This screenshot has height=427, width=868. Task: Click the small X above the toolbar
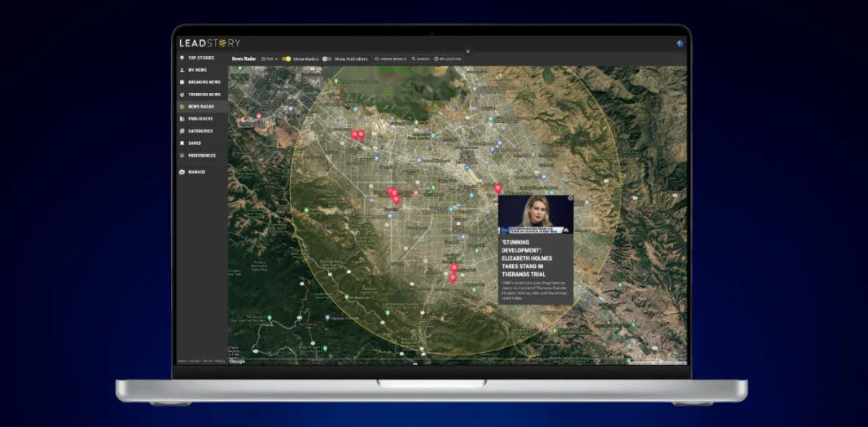[x=467, y=51]
